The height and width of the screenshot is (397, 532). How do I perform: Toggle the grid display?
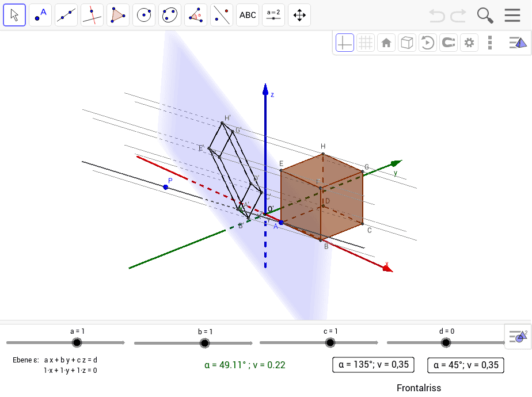[x=366, y=43]
